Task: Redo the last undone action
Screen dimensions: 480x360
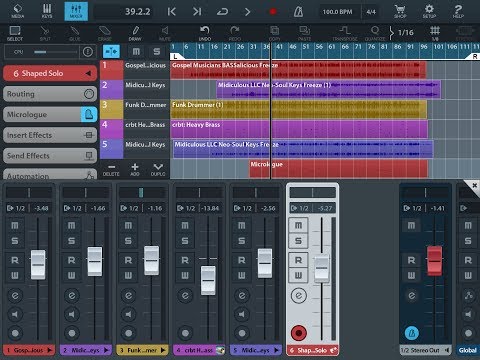Action: 235,33
